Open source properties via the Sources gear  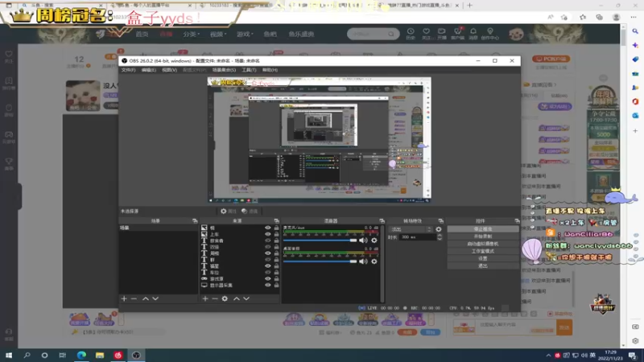click(225, 298)
